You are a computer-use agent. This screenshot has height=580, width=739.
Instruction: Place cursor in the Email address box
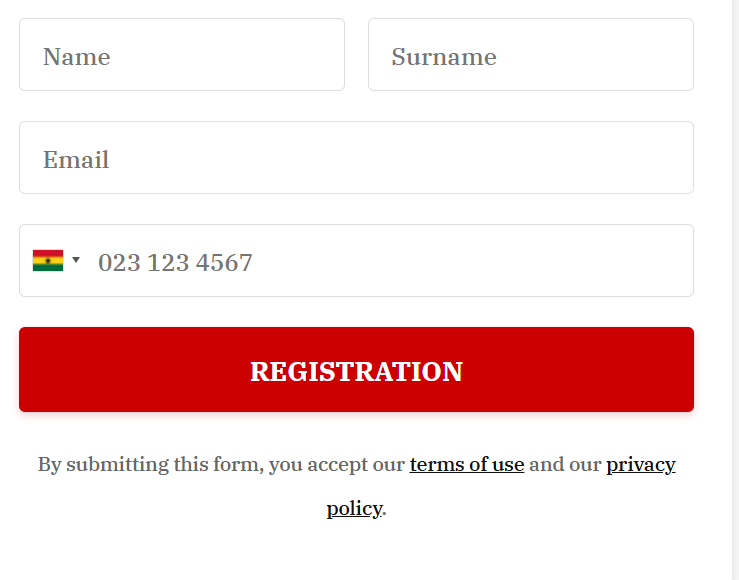[356, 157]
